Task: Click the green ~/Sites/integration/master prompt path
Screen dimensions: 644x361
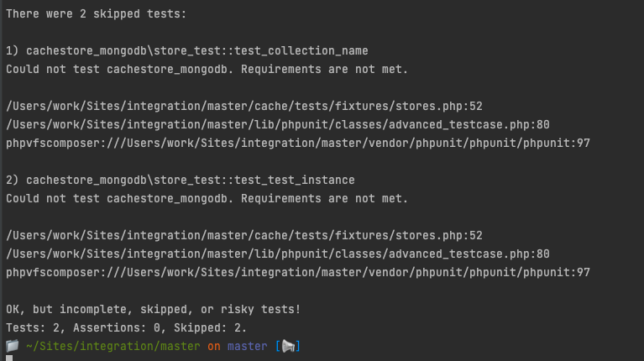Action: pos(113,347)
